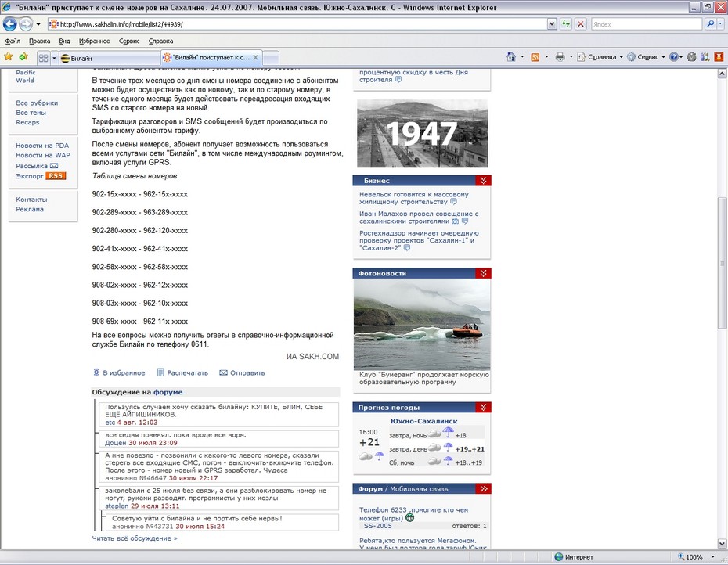The width and height of the screenshot is (728, 565).
Task: Open Южно-Сахалинск weather link
Action: (x=424, y=422)
